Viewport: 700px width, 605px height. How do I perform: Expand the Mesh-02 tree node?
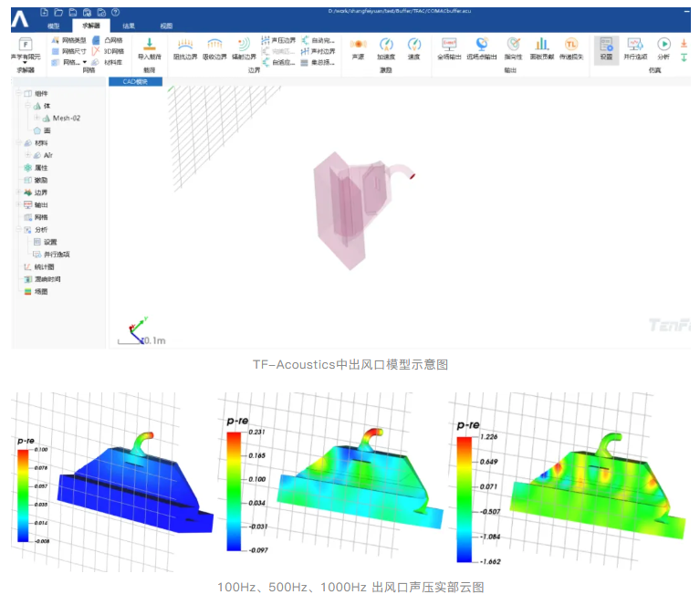(37, 118)
